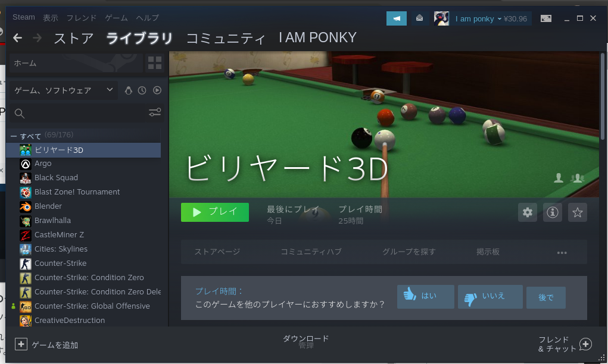Viewport: 608px width, 364px height.
Task: Open 掲示板 link
Action: point(488,252)
